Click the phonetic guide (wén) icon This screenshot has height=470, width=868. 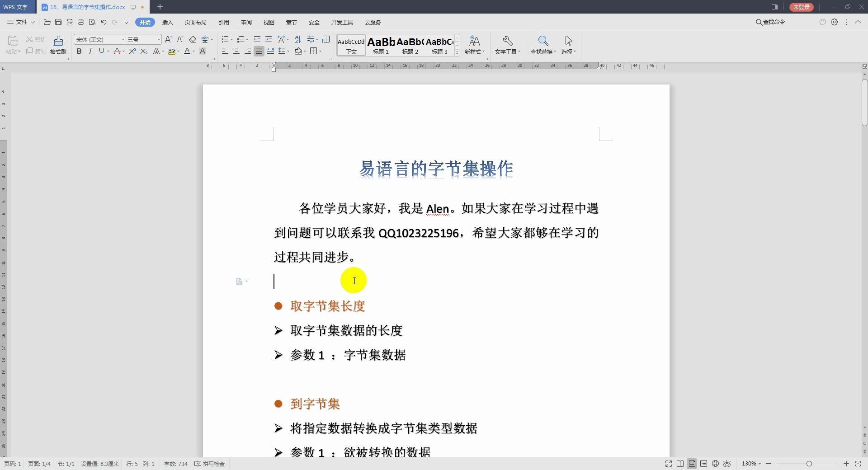(x=205, y=39)
